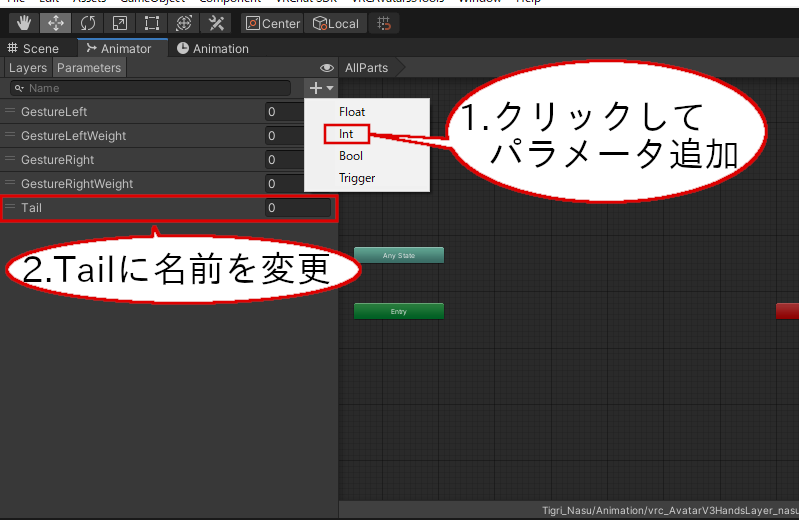Click the GestureLeftWeight value field

click(284, 136)
